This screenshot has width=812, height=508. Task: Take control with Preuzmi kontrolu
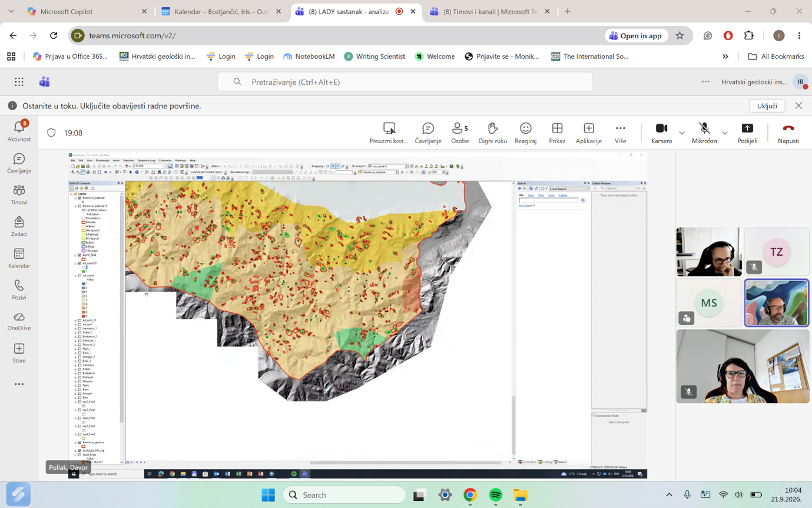[389, 133]
